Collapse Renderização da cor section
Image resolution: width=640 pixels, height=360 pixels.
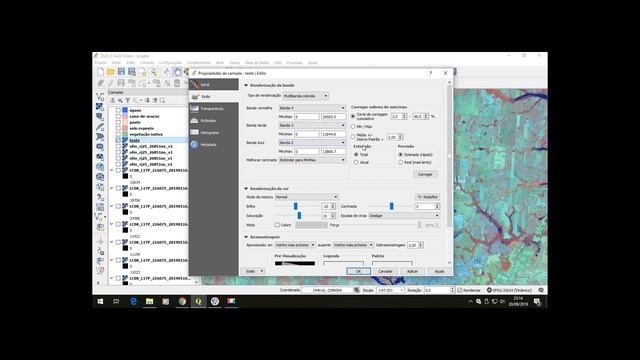coord(246,189)
